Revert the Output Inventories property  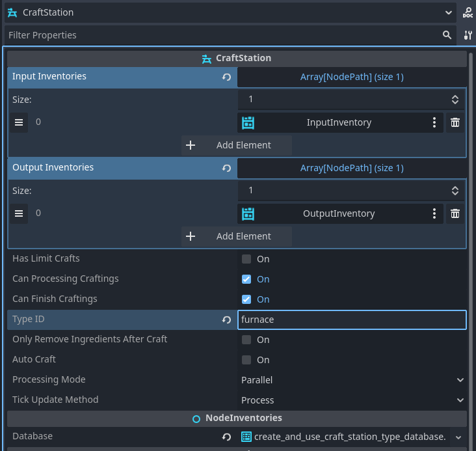click(226, 168)
